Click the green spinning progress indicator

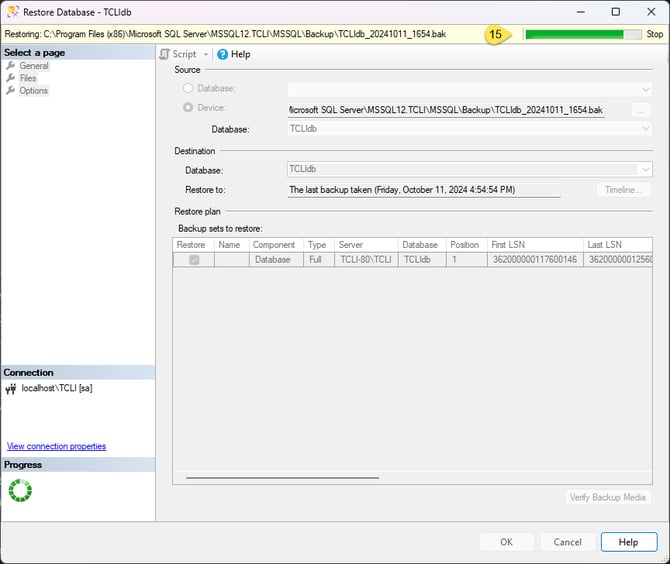pos(20,490)
